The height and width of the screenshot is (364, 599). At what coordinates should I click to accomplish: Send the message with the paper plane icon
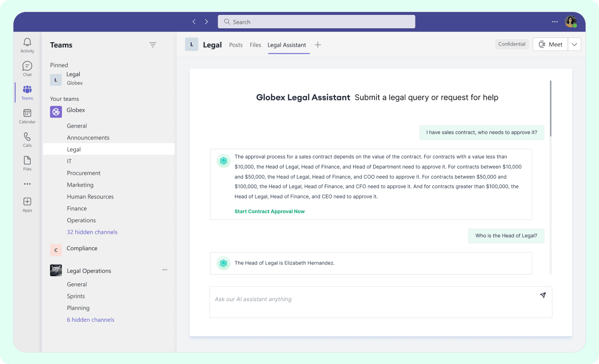pos(543,295)
